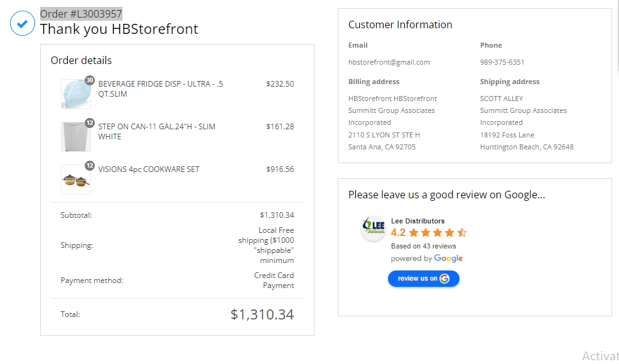
Task: Click the quantity badge on Visions cookware set
Action: (x=90, y=166)
